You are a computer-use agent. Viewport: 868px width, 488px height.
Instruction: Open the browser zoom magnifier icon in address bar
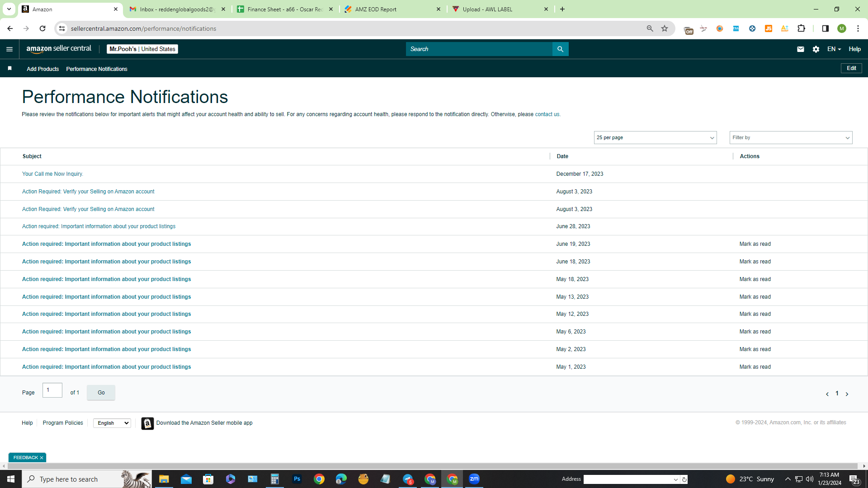650,28
